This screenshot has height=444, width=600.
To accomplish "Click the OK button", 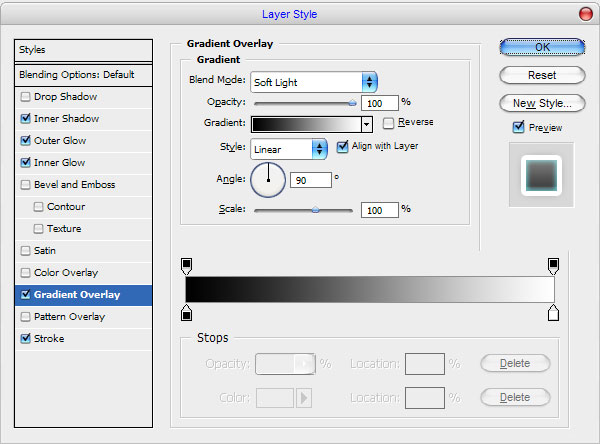I will click(542, 47).
